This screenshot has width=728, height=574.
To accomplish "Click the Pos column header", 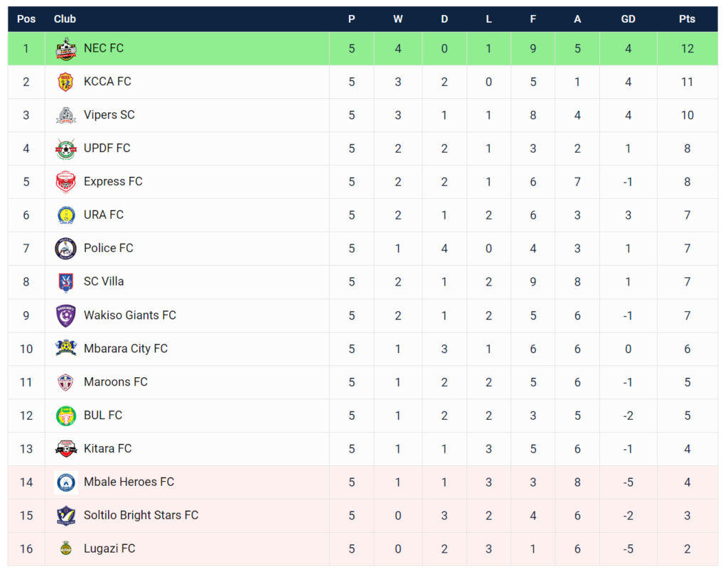I will pyautogui.click(x=26, y=19).
